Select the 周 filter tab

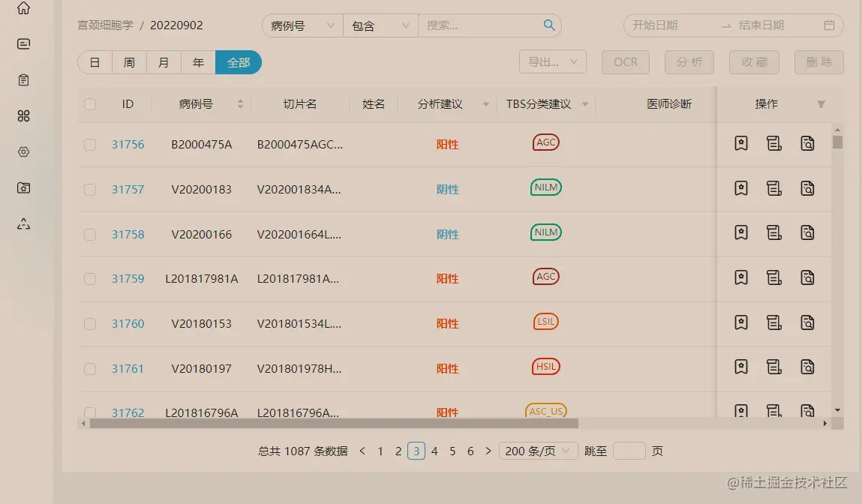[x=129, y=62]
